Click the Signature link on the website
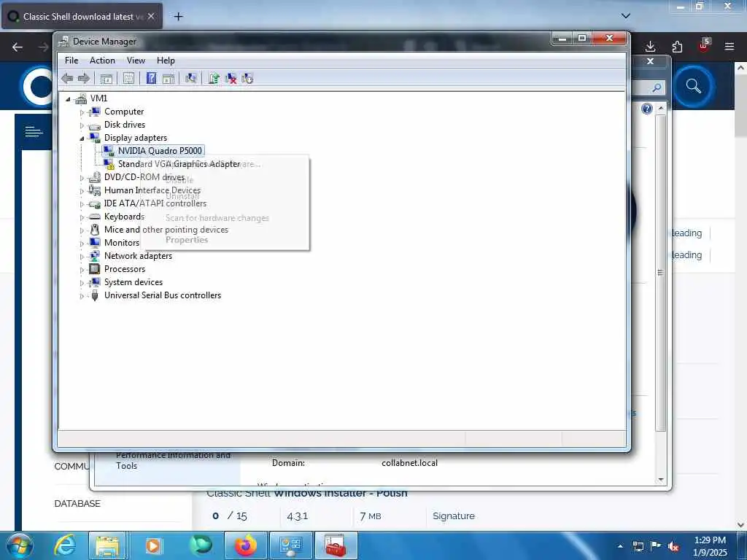The image size is (747, 560). (454, 516)
